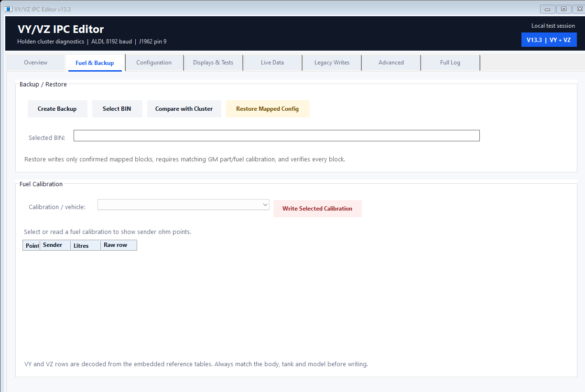
Task: Click the Point column header
Action: [x=32, y=245]
